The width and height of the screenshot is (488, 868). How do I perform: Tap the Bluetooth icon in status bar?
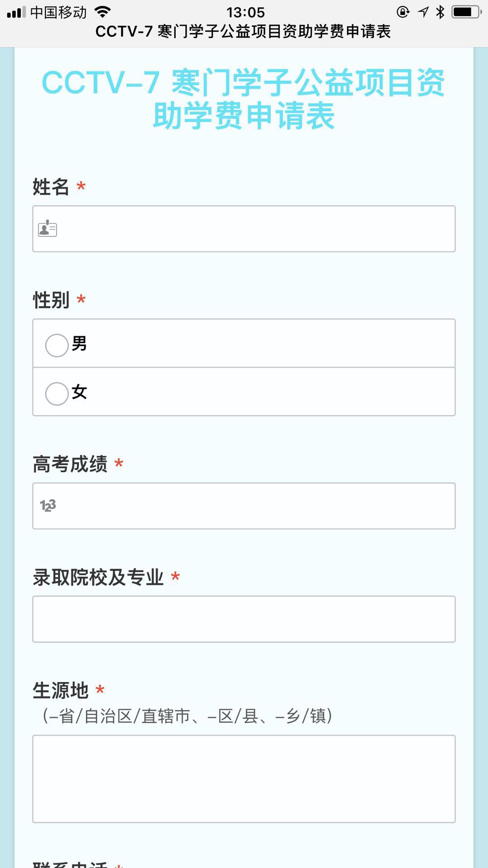pyautogui.click(x=440, y=12)
